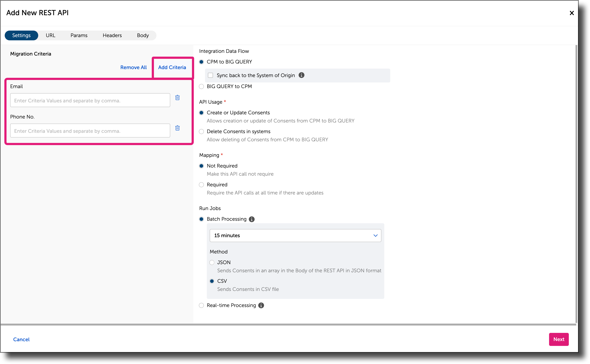Delete the Phone No. criteria with trash icon

[x=177, y=128]
